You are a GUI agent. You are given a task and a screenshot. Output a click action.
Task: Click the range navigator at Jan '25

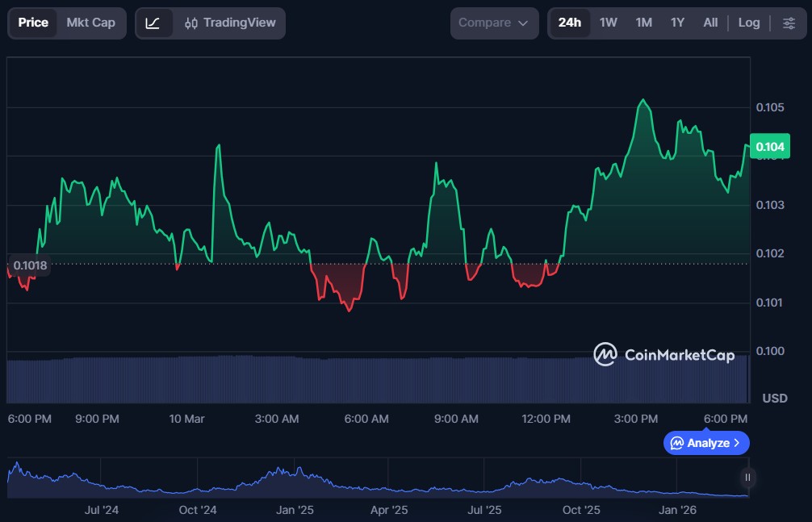[295, 481]
